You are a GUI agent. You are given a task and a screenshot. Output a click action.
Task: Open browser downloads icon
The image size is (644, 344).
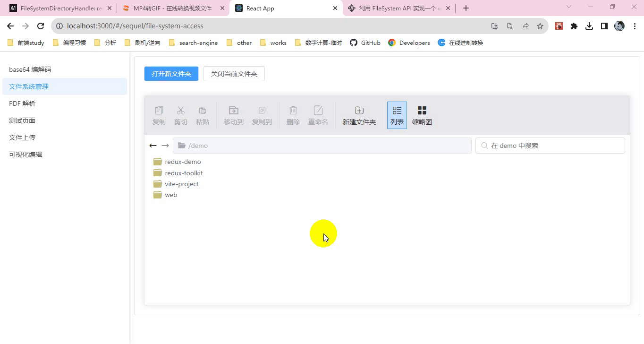(x=589, y=26)
